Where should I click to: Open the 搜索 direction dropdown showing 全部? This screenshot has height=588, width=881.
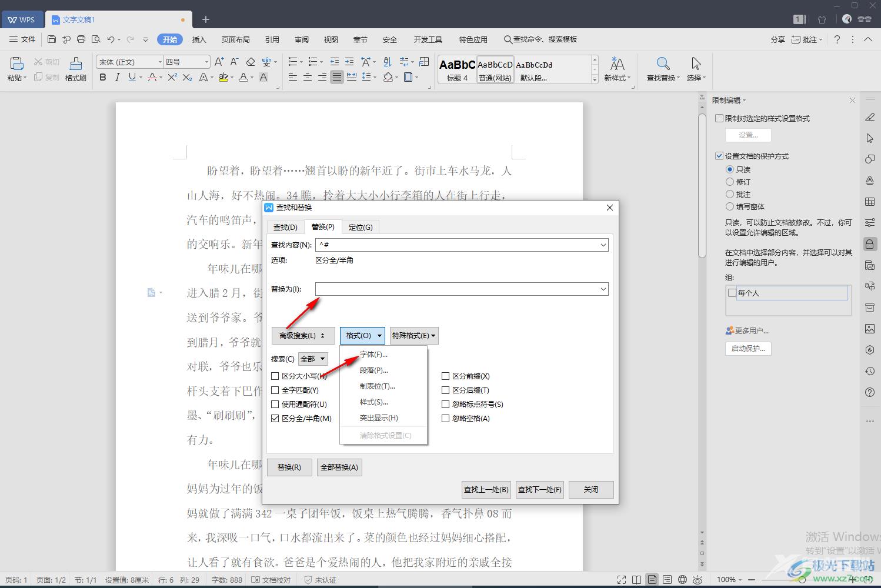[x=313, y=359]
